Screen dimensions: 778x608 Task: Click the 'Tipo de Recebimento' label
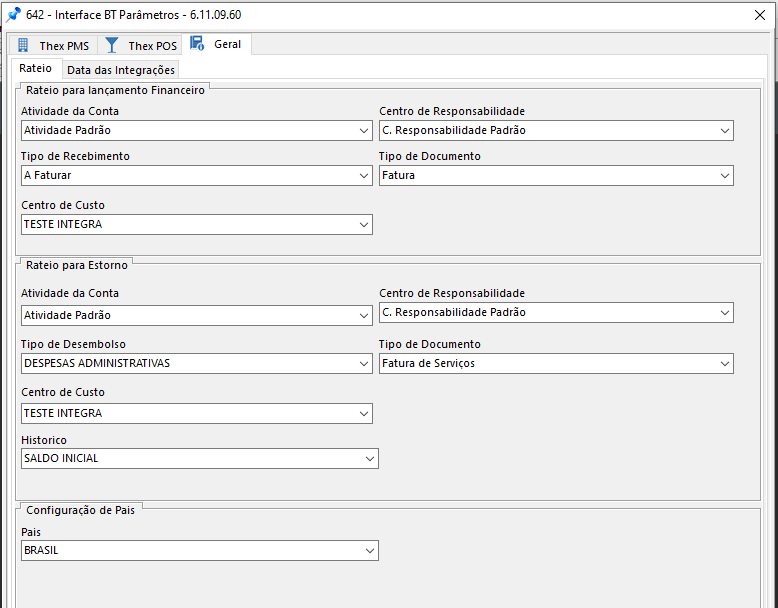pos(75,156)
